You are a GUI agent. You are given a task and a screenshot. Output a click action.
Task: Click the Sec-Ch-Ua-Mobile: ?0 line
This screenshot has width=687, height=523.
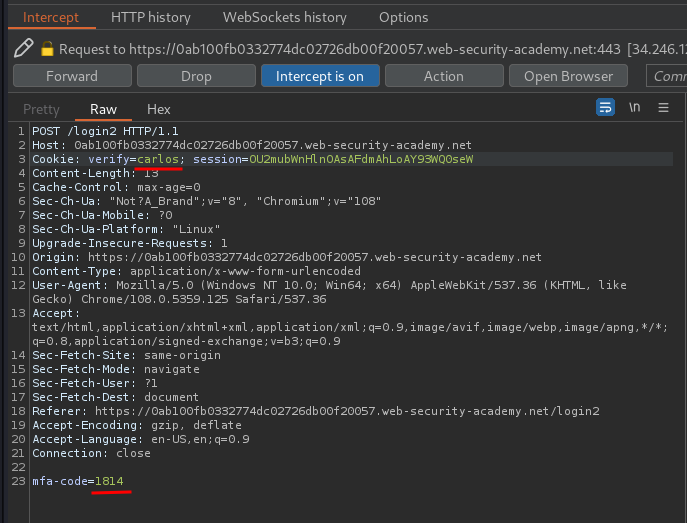pyautogui.click(x=102, y=215)
